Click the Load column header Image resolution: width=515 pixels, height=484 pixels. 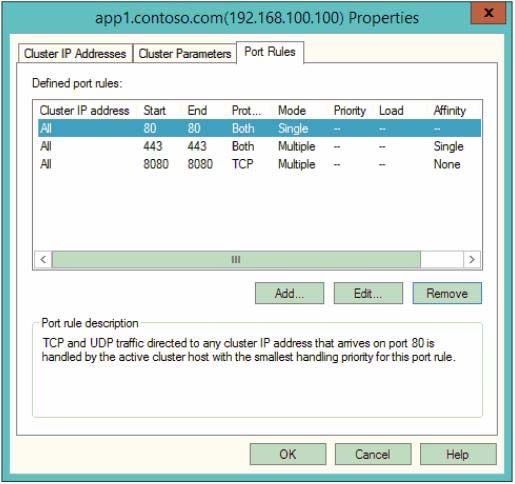[x=391, y=110]
